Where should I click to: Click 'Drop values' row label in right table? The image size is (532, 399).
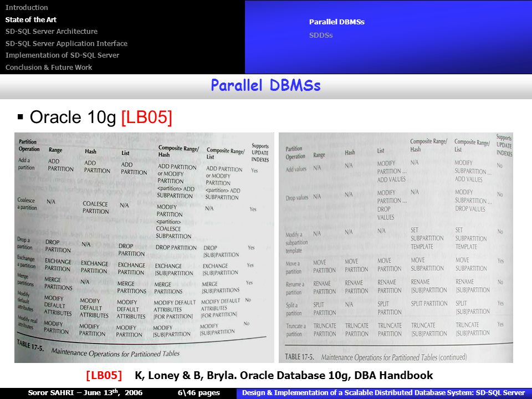297,197
